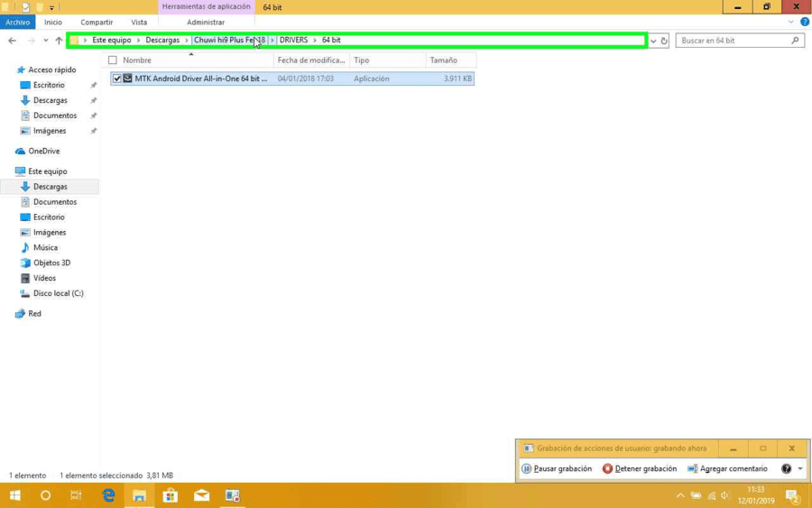This screenshot has width=812, height=508.
Task: Expand chevron after Descargas breadcrumb
Action: point(187,40)
